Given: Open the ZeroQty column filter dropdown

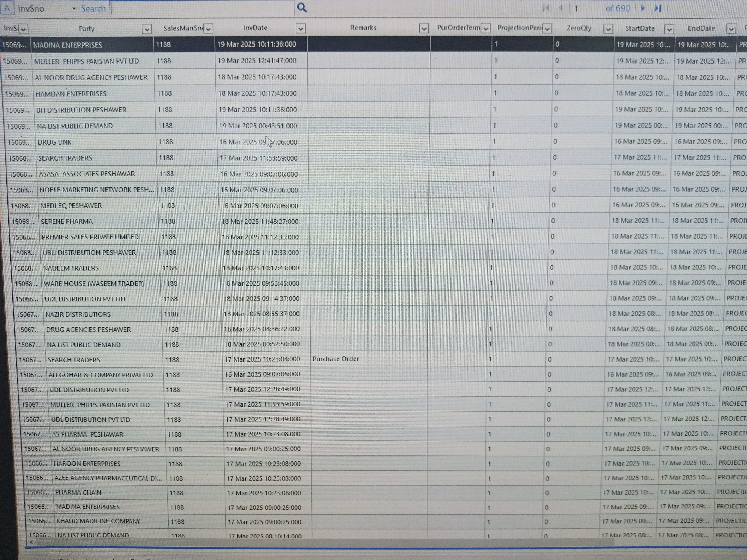Looking at the screenshot, I should (x=608, y=29).
